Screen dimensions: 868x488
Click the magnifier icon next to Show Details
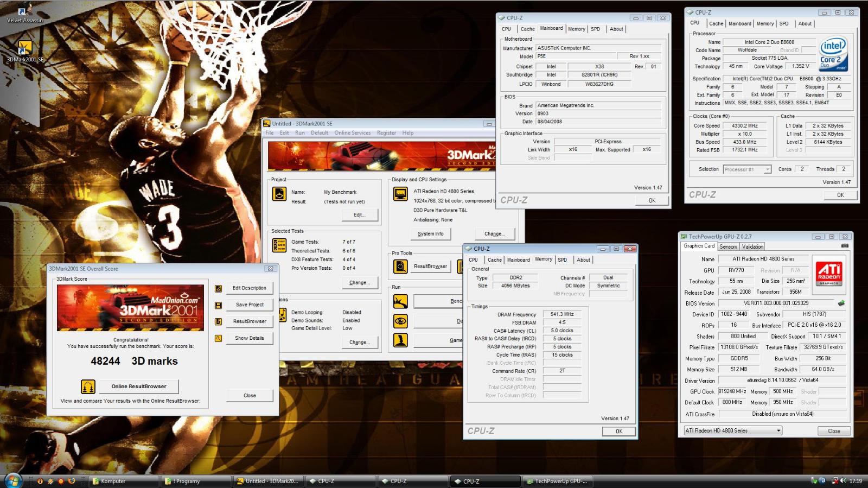(x=218, y=338)
